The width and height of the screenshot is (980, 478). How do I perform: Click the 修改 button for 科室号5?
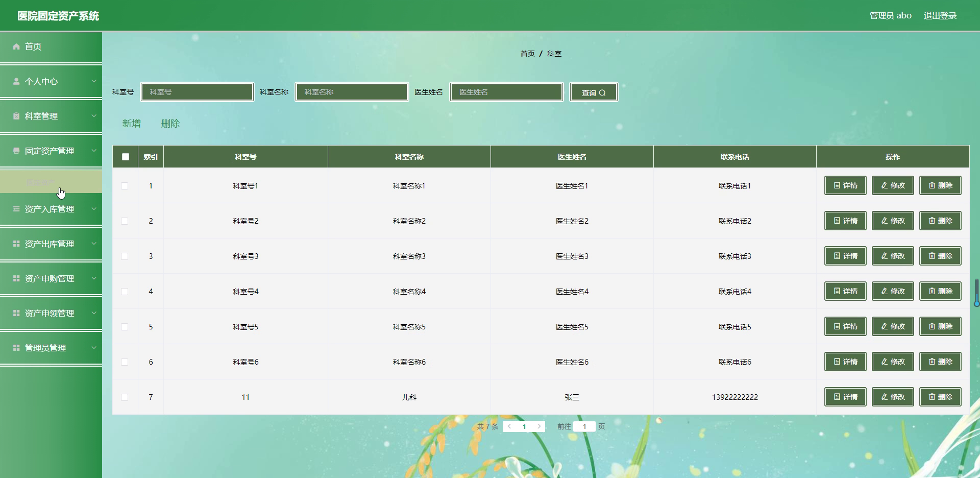[893, 326]
